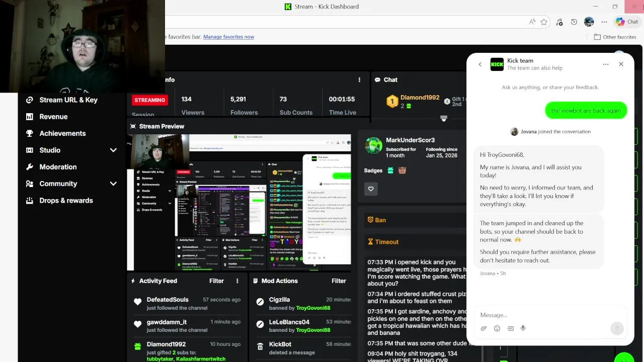Click MarkUnderScor3 profile avatar
The height and width of the screenshot is (362, 644).
coord(373,146)
